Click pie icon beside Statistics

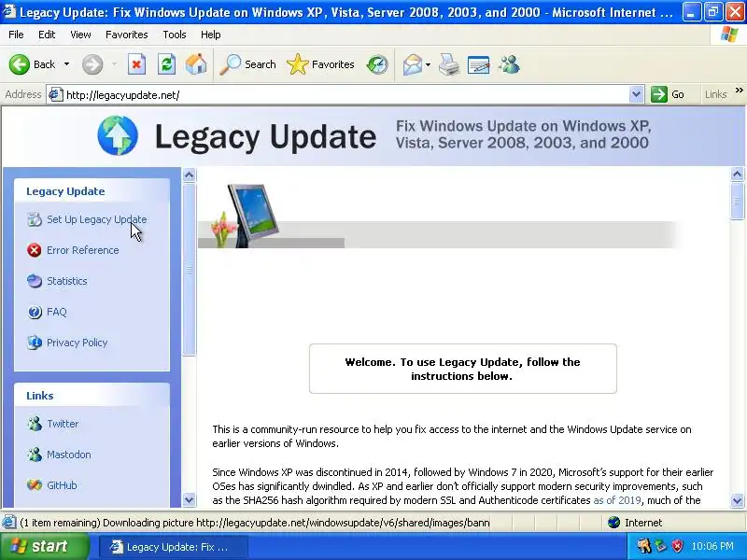pyautogui.click(x=35, y=281)
